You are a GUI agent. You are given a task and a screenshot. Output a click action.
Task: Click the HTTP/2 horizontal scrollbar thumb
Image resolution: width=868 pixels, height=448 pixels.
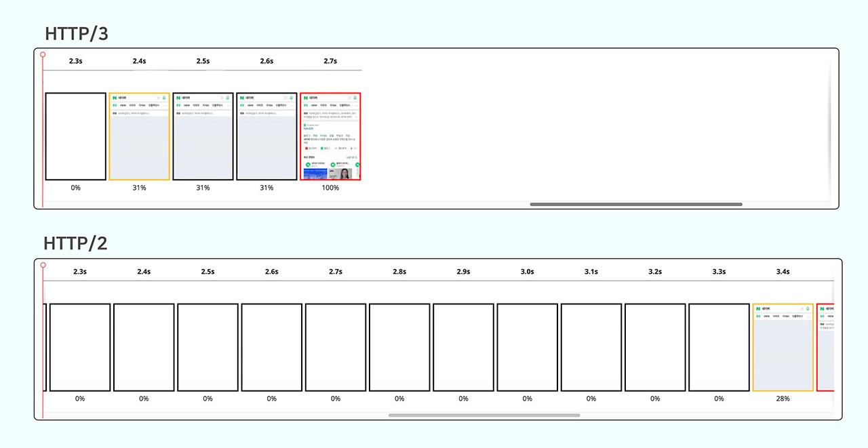(484, 415)
